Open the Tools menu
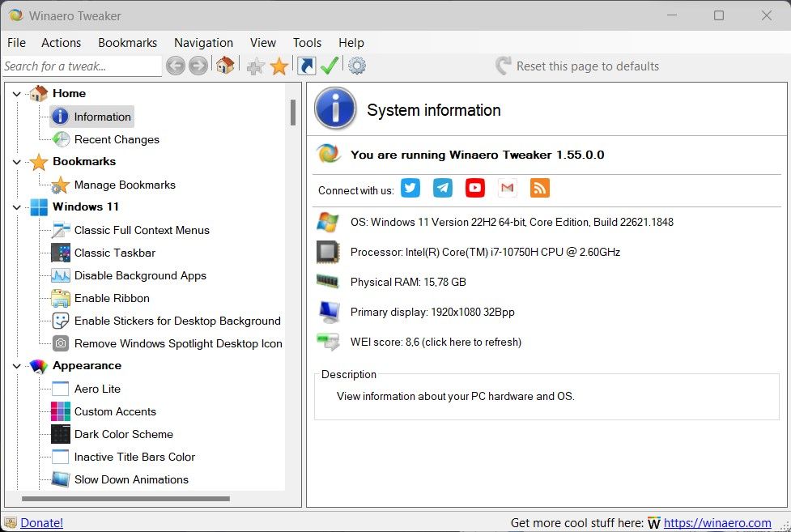This screenshot has width=791, height=532. coord(307,43)
